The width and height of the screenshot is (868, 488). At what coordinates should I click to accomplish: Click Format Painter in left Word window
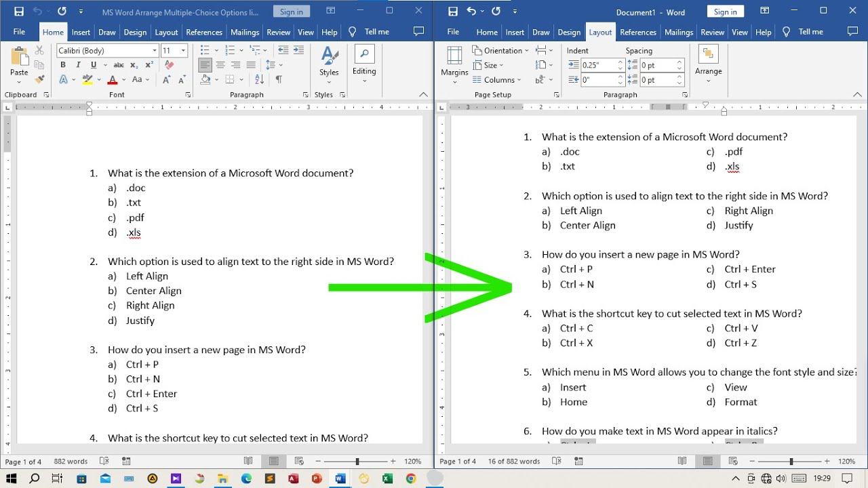click(x=39, y=79)
